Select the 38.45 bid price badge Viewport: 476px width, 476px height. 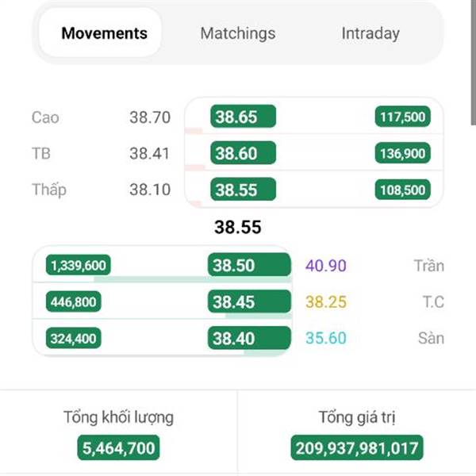[249, 301]
